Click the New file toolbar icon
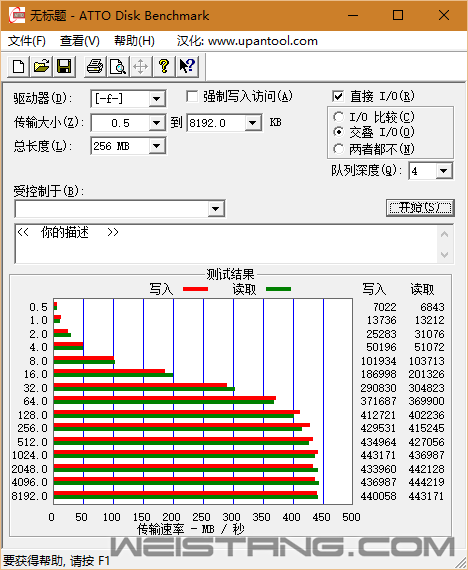Image resolution: width=468 pixels, height=570 pixels. coord(19,67)
